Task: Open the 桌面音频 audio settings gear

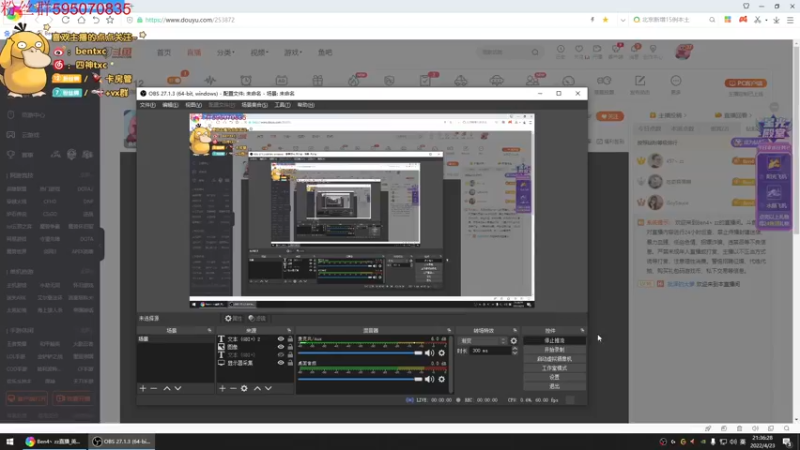Action: [x=441, y=379]
